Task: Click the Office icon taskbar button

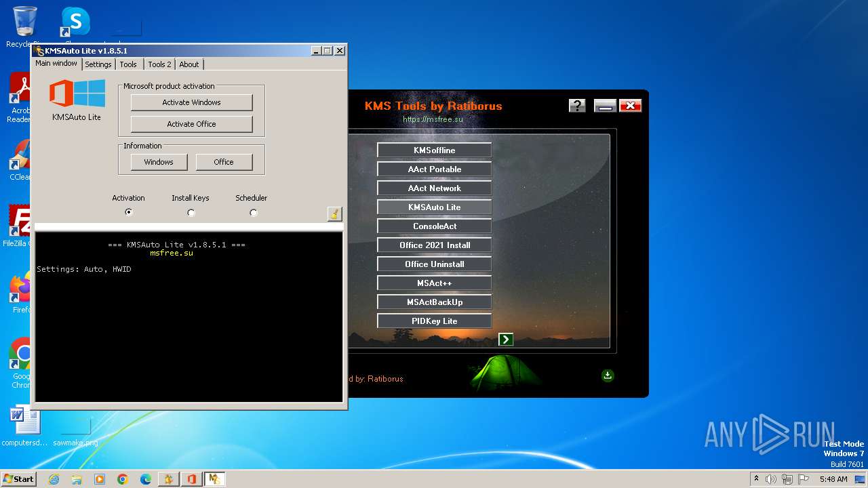Action: tap(192, 479)
